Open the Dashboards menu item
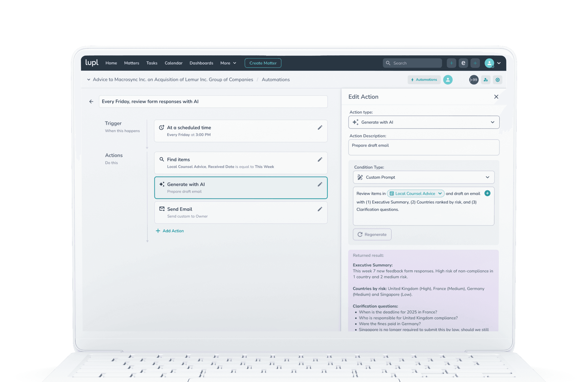Viewport: 588px width, 382px height. (x=201, y=63)
